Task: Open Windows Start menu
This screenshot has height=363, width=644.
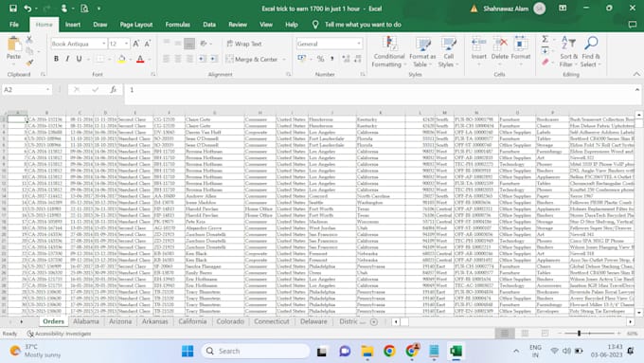Action: (x=188, y=351)
